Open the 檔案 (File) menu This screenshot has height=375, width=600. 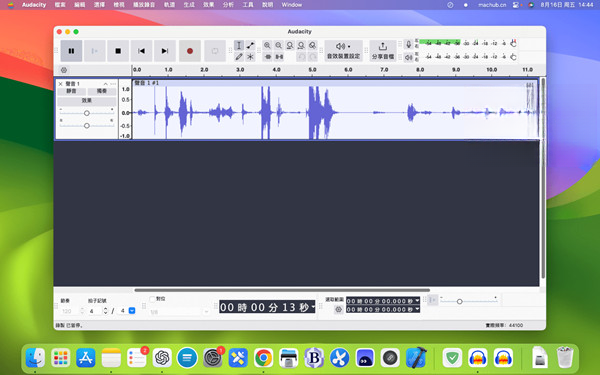tap(60, 5)
